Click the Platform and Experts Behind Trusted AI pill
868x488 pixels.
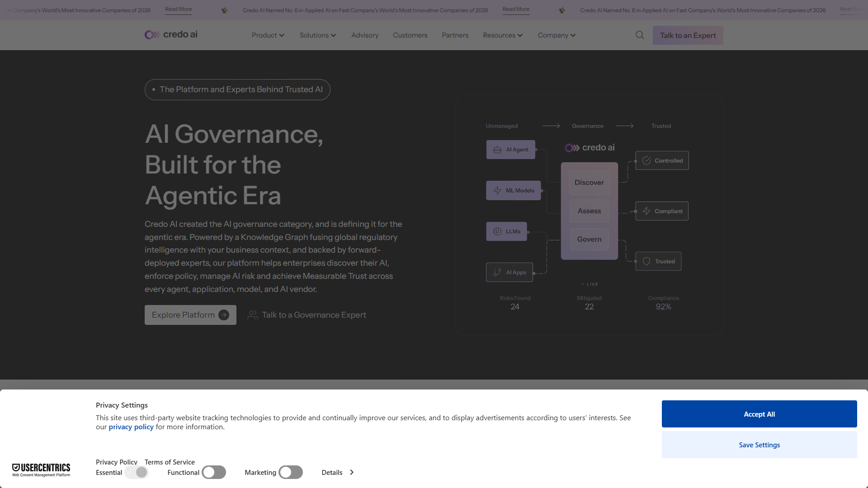point(237,89)
